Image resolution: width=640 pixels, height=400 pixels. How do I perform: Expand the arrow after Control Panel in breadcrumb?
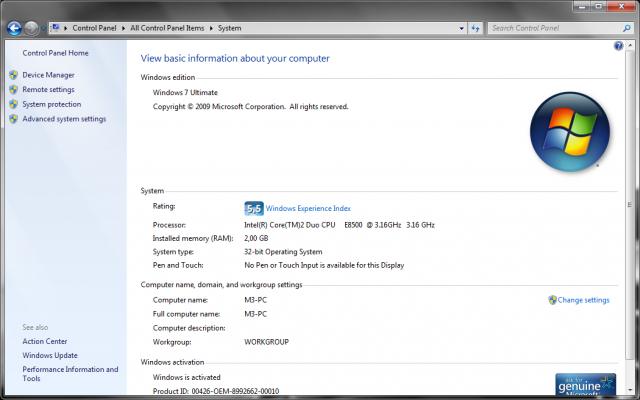[x=122, y=28]
